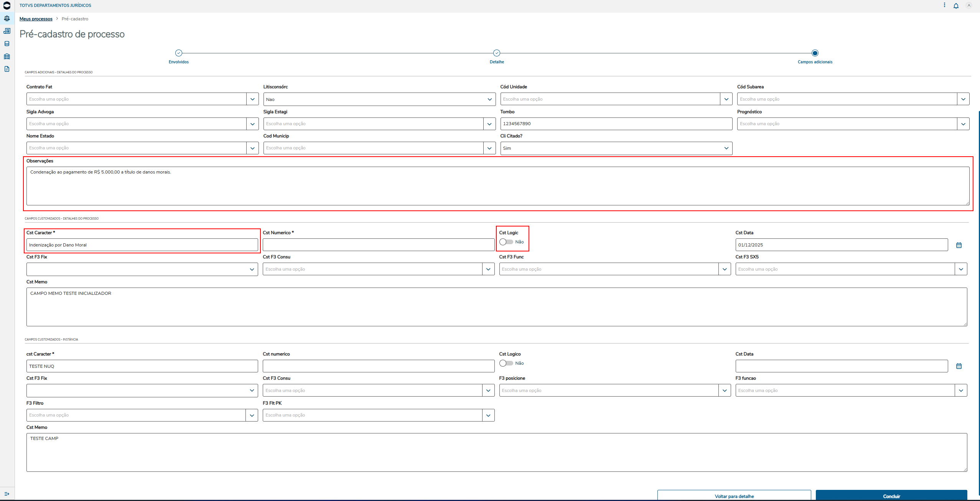Click the vertical three-dot more menu
980x501 pixels.
click(x=944, y=5)
